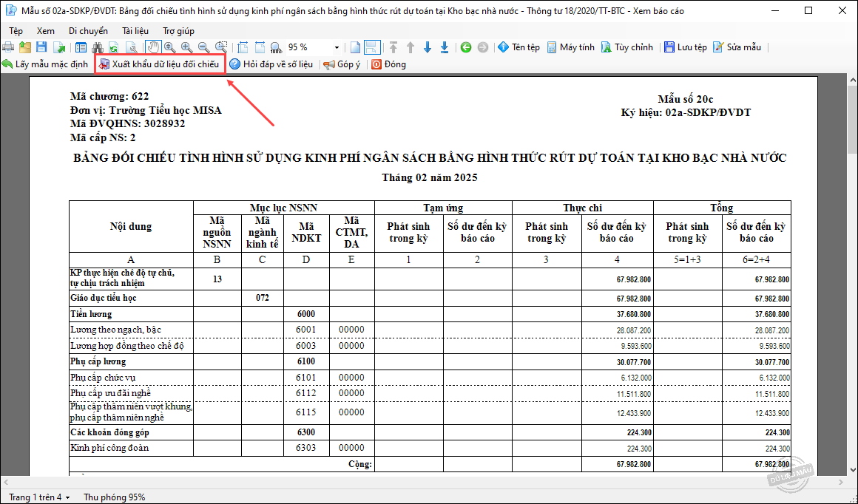This screenshot has height=504, width=858.
Task: Go to next page down arrow
Action: tap(428, 47)
